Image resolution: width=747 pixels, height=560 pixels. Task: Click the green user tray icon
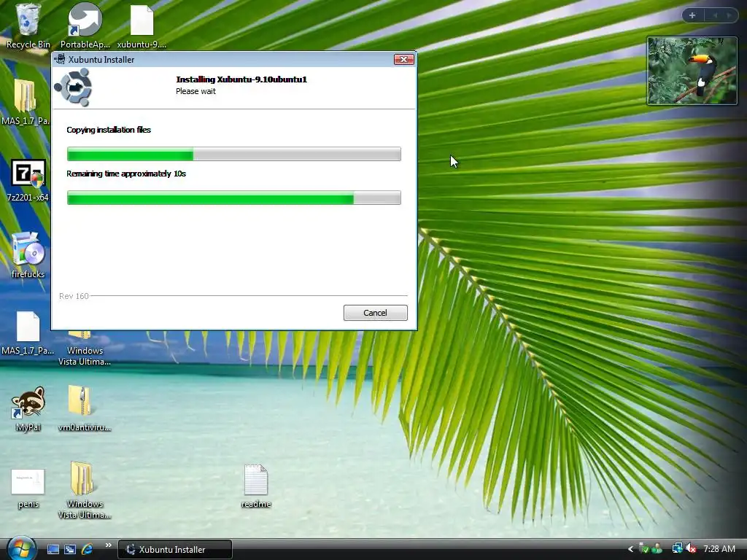click(657, 548)
